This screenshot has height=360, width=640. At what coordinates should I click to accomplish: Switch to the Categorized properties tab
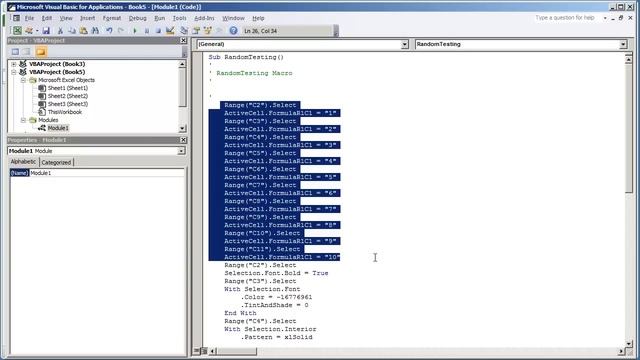click(x=56, y=162)
